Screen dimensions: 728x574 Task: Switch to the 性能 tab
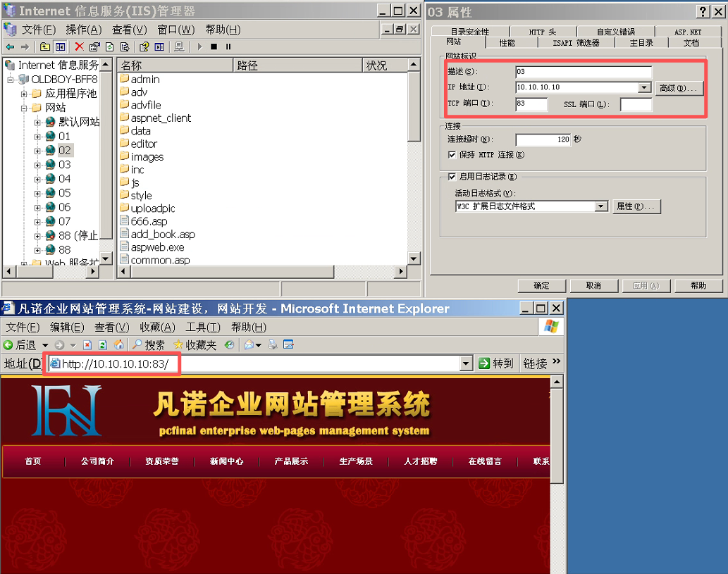[507, 43]
